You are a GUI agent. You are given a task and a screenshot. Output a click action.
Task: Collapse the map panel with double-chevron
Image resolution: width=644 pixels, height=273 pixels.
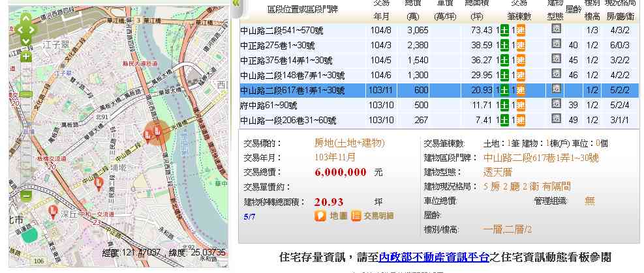click(236, 3)
